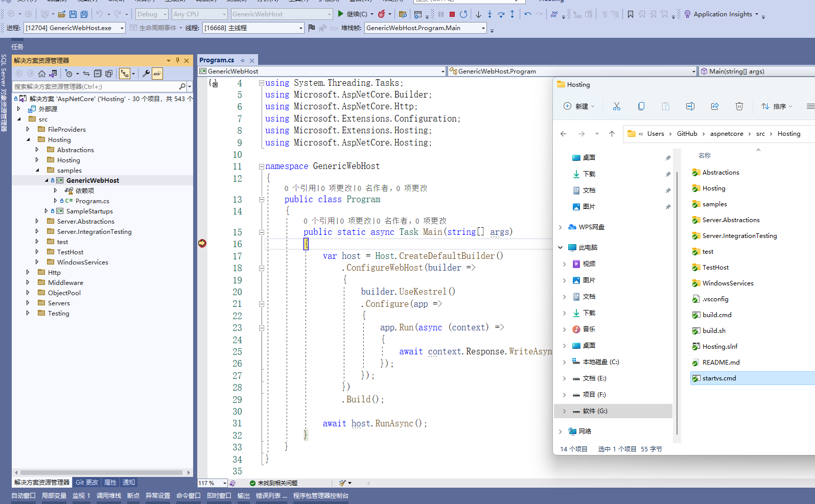Open the 通知 tab
815x504 pixels.
click(129, 483)
